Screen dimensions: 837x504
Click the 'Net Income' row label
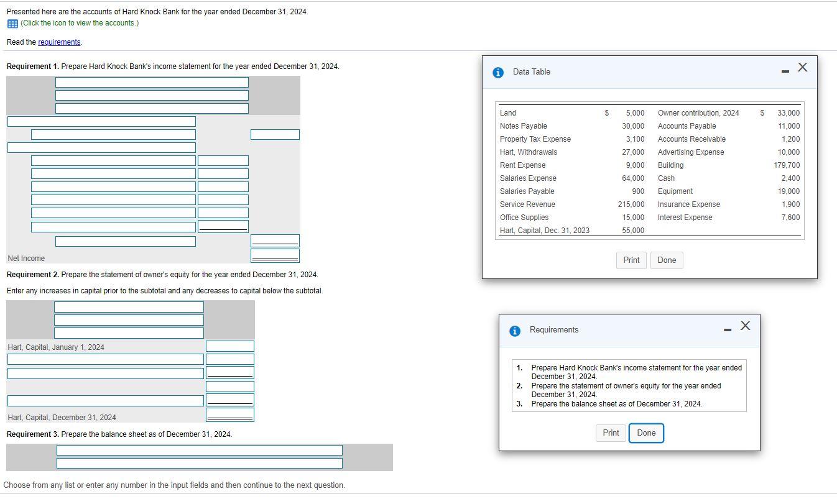[26, 259]
